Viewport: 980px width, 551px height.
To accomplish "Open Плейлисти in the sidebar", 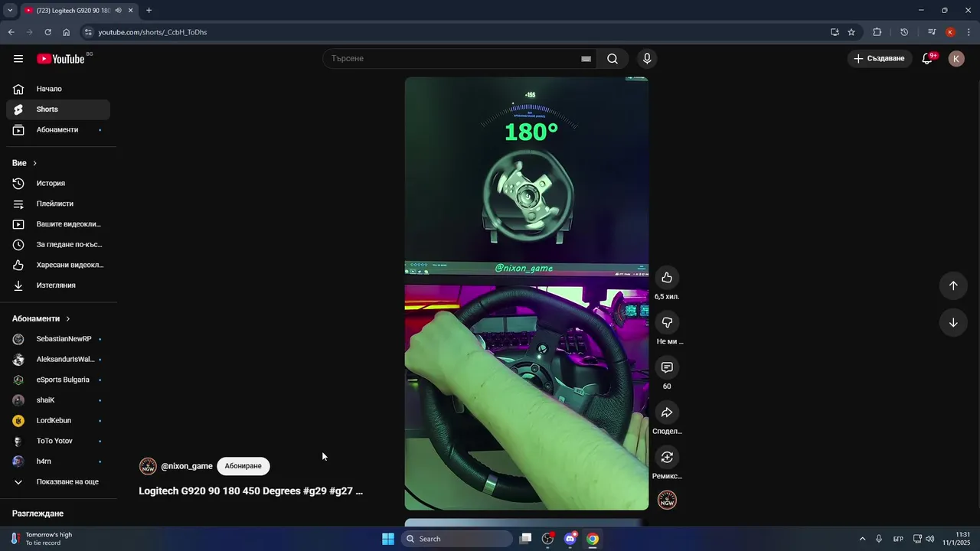I will coord(58,204).
